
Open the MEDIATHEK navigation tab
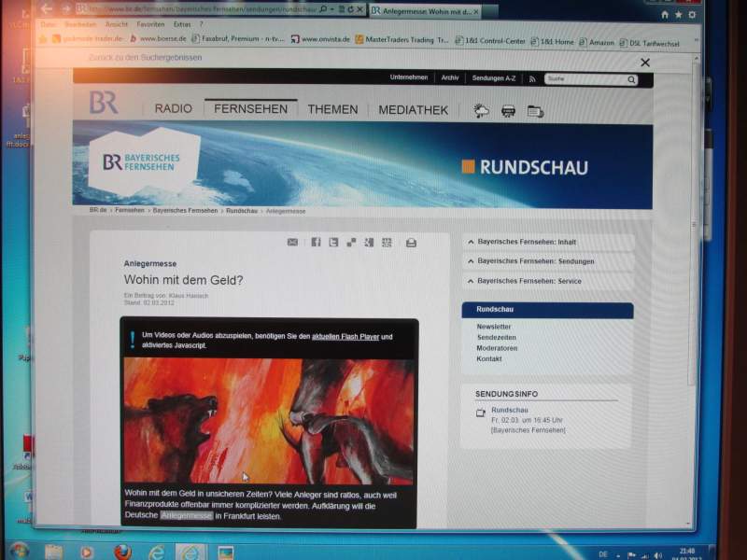tap(413, 109)
